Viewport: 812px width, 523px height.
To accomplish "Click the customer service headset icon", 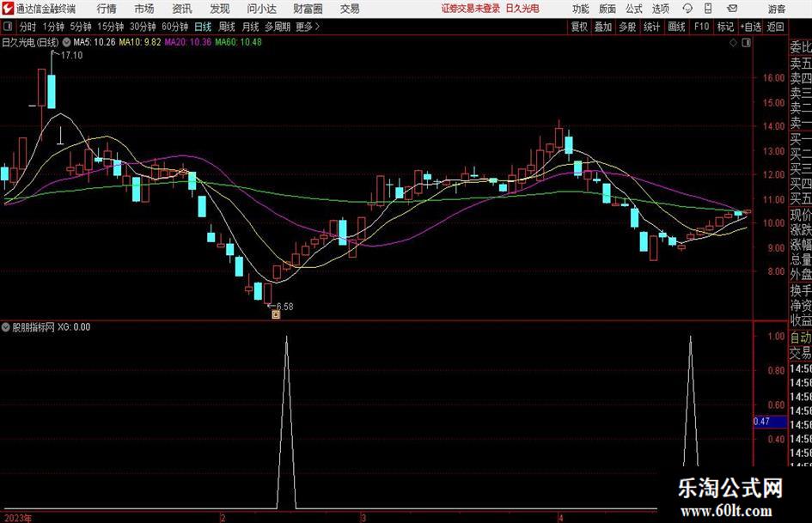I will (x=687, y=9).
